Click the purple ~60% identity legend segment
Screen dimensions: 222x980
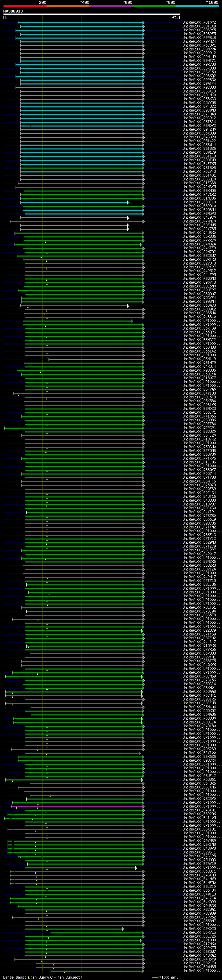point(111,7)
